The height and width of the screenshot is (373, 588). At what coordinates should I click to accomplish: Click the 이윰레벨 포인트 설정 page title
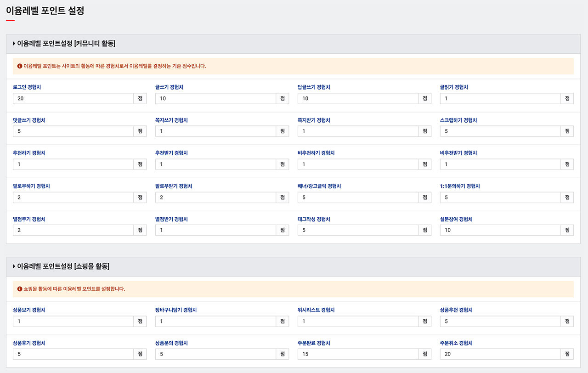(45, 10)
